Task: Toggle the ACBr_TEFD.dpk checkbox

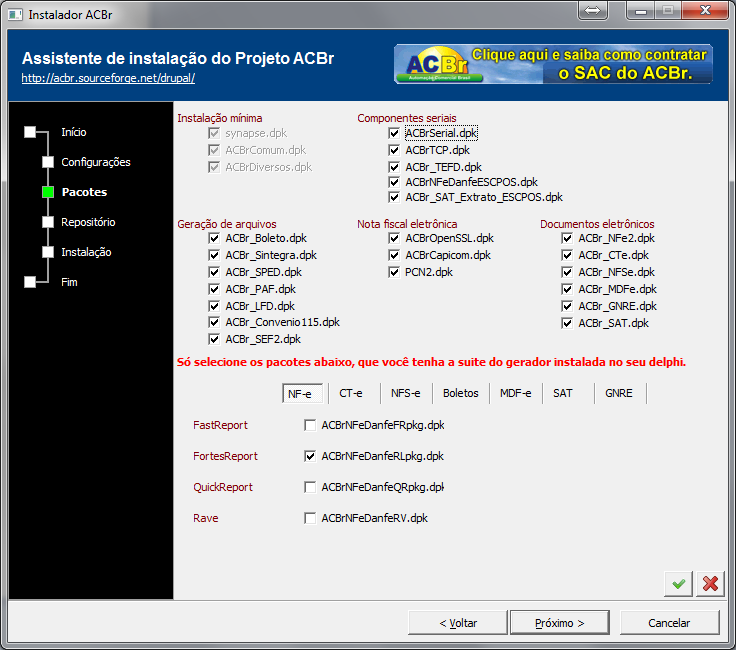Action: point(394,167)
